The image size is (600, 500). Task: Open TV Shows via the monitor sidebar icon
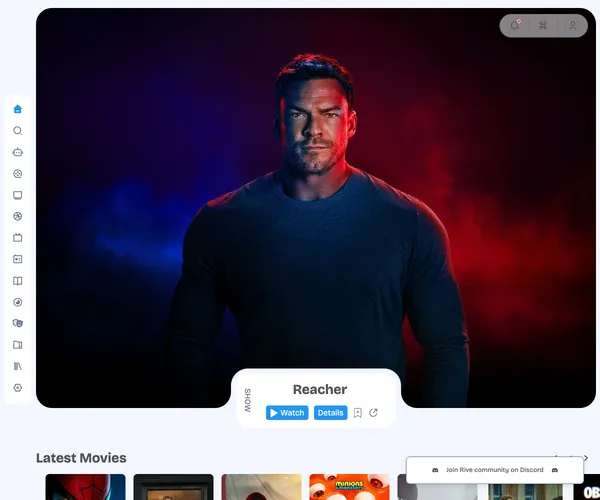[x=18, y=195]
